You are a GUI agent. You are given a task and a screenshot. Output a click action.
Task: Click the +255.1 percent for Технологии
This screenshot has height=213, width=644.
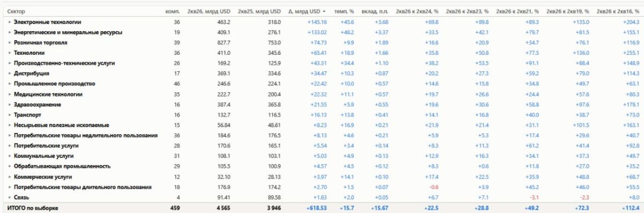(x=631, y=53)
